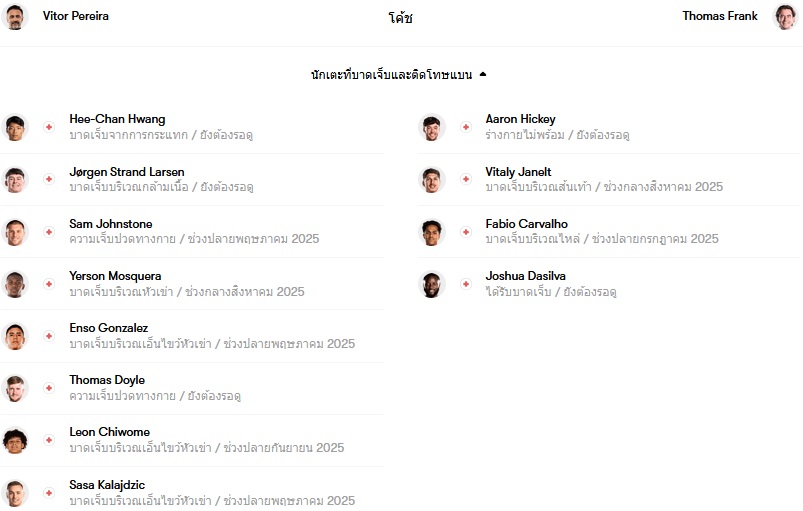803x511 pixels.
Task: Click Hee-Chan Hwang's player photo
Action: (x=15, y=127)
